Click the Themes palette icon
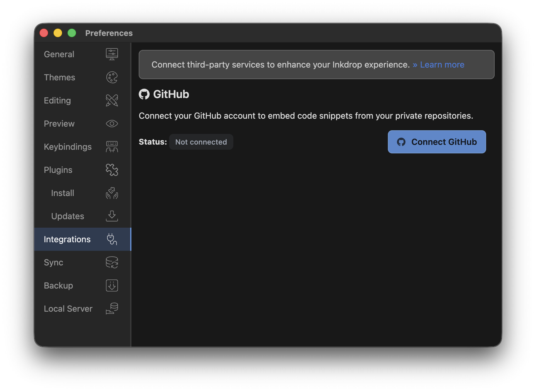This screenshot has height=392, width=536. tap(112, 77)
